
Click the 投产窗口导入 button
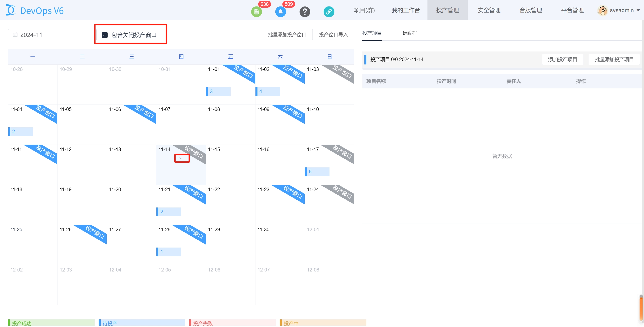point(333,34)
